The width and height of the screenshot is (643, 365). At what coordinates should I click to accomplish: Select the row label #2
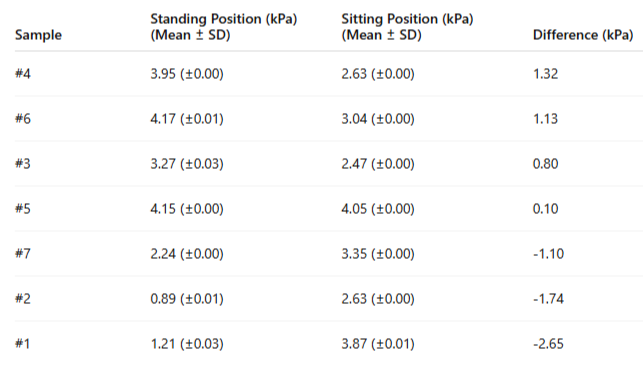[23, 299]
